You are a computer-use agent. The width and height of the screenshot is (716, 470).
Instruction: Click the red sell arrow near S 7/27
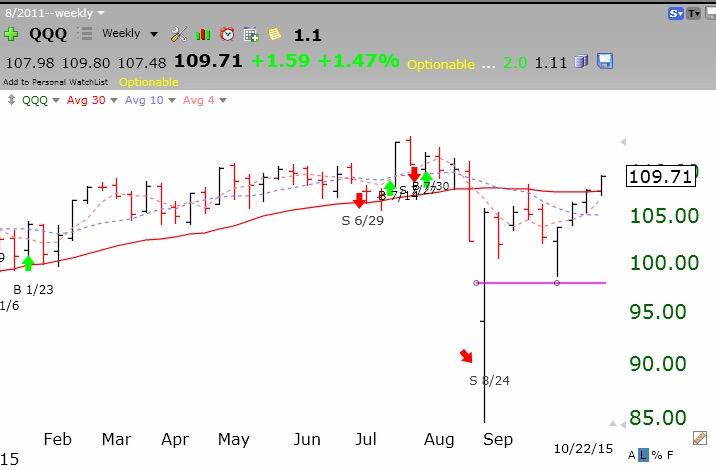414,174
